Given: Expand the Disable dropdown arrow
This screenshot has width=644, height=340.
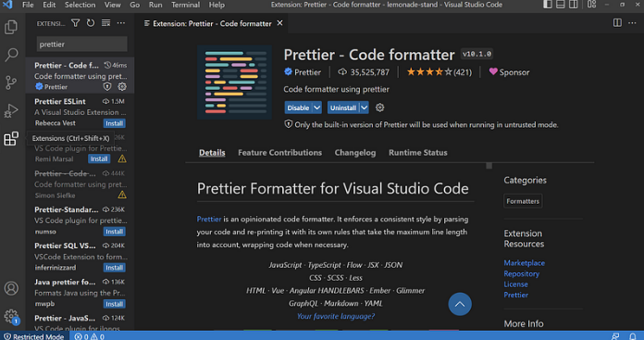Looking at the screenshot, I should point(317,107).
